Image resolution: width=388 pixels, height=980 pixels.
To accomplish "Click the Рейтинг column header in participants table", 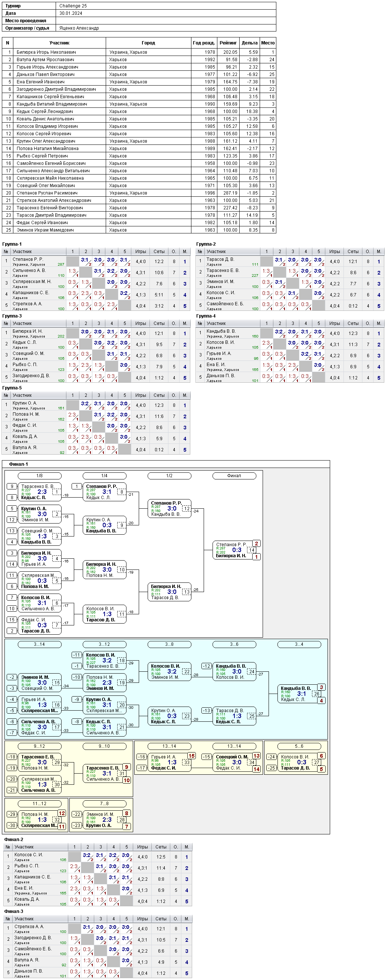I will [228, 43].
